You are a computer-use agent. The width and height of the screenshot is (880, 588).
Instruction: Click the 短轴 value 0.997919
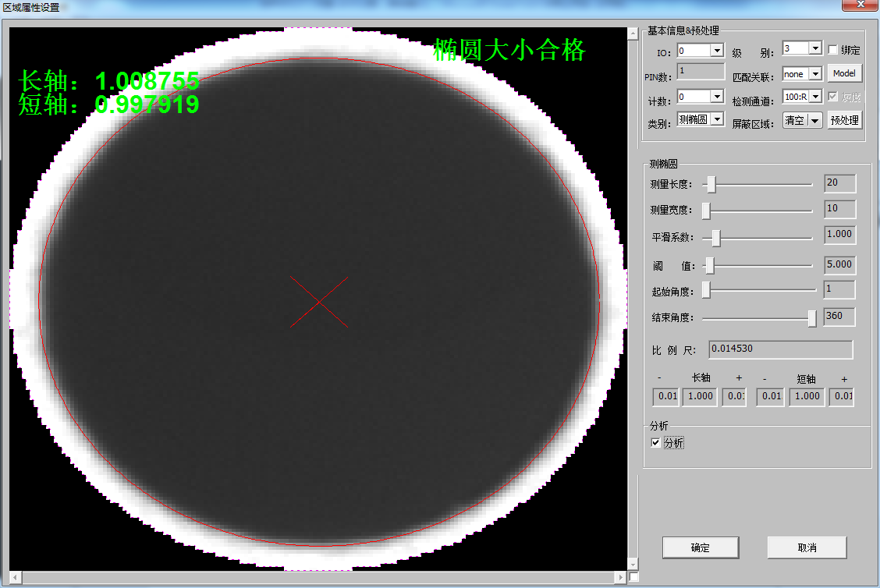[147, 104]
